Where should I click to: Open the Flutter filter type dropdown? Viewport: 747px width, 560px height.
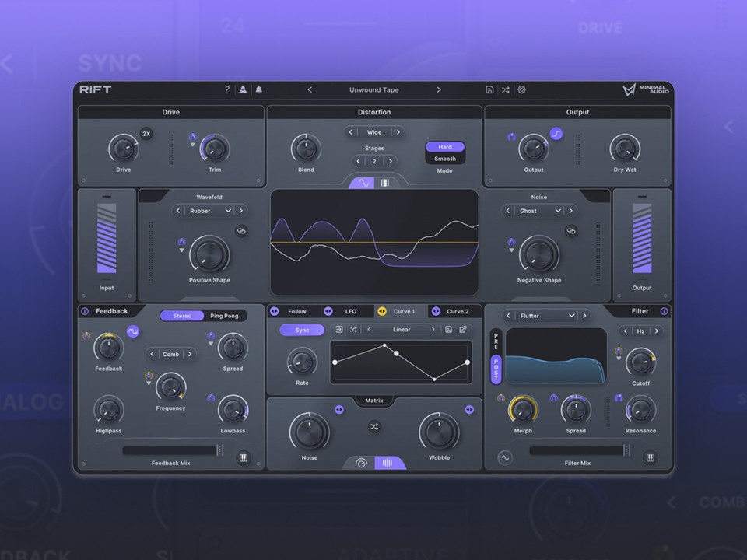546,316
